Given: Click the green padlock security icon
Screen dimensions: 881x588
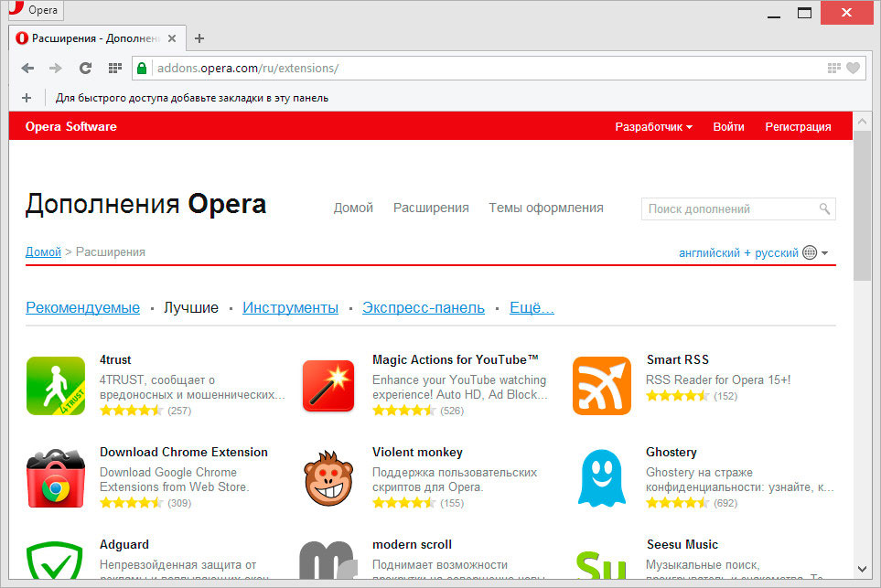Looking at the screenshot, I should click(x=142, y=68).
